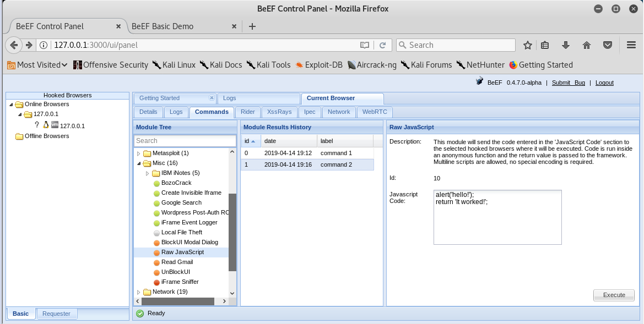
Task: Open reader view icon in address bar
Action: [x=364, y=45]
